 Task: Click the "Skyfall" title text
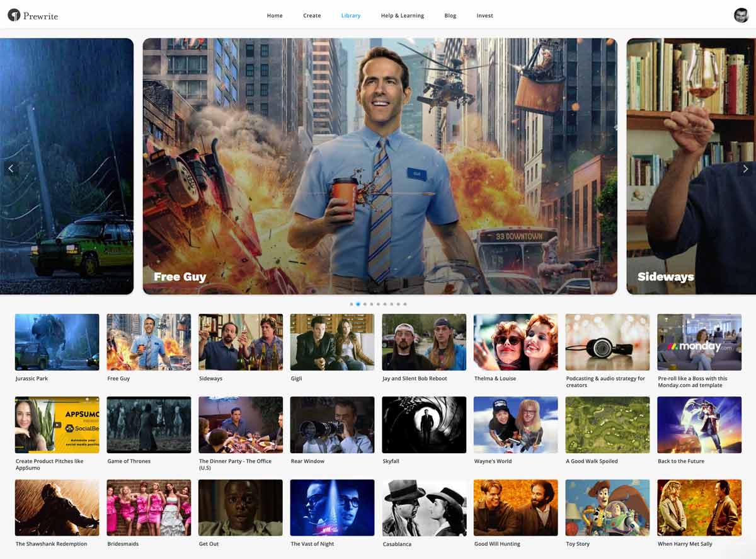pyautogui.click(x=391, y=461)
